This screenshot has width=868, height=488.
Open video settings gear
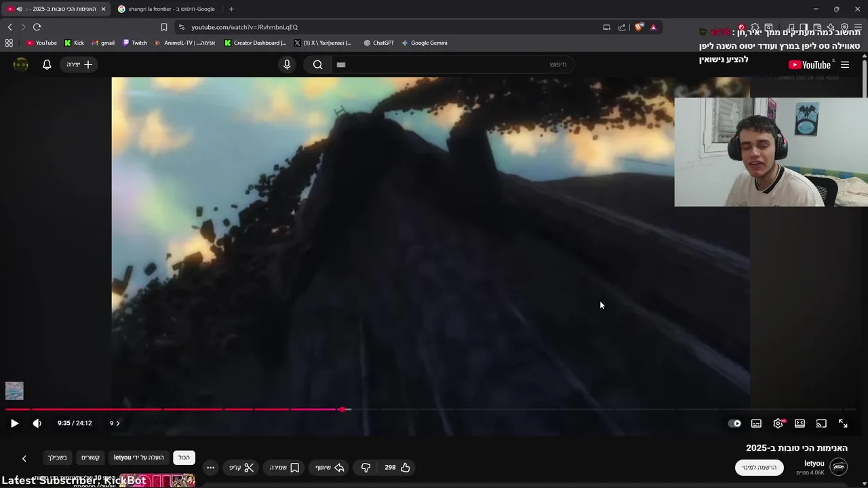(x=778, y=423)
